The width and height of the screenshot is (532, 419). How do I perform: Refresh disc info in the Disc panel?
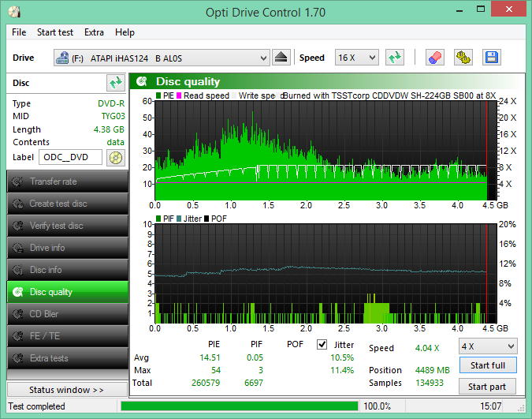click(x=115, y=83)
